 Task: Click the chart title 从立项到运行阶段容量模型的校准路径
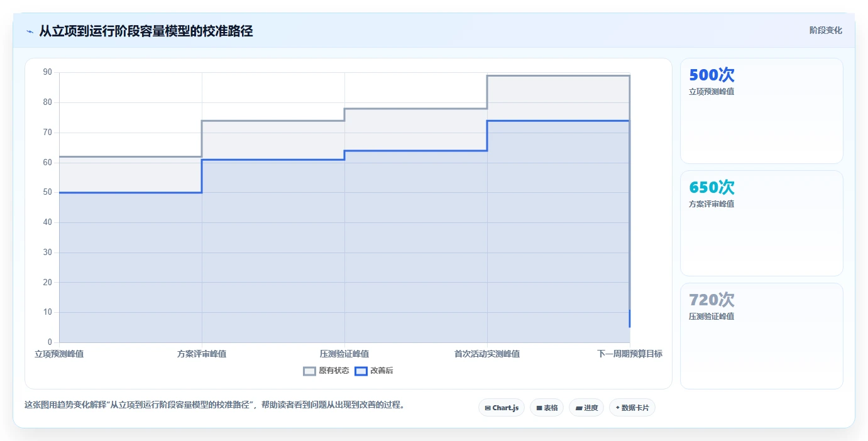[146, 31]
